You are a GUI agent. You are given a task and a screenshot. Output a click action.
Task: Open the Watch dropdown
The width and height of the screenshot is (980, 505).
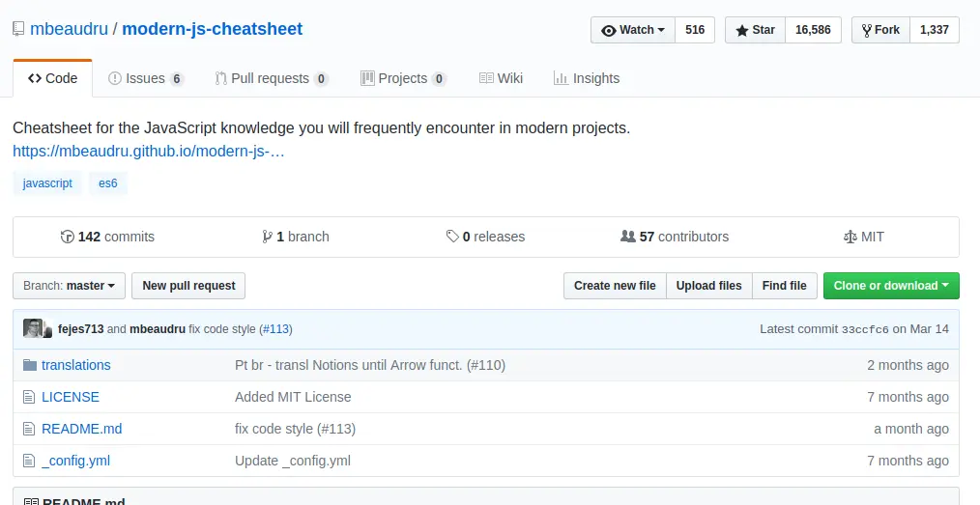tap(632, 30)
